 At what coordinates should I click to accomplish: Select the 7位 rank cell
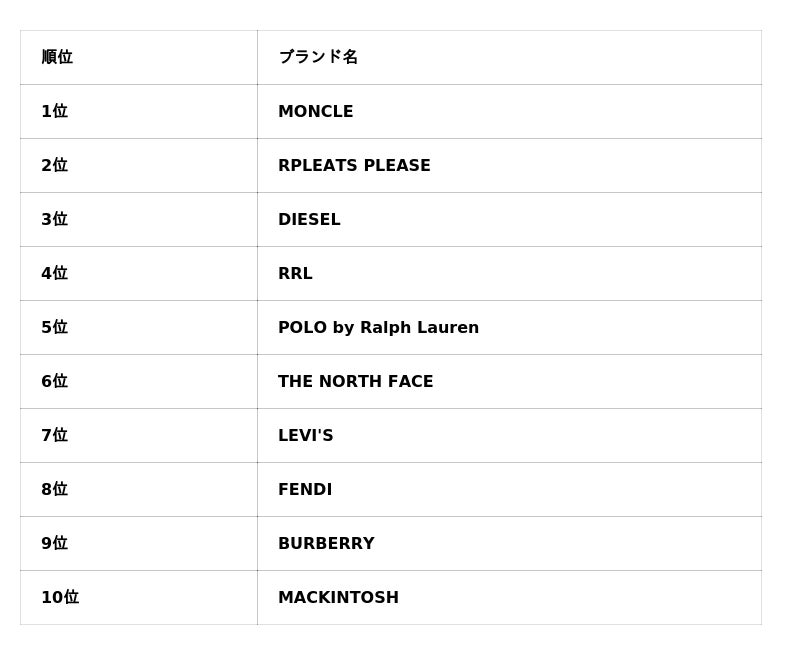(x=54, y=436)
